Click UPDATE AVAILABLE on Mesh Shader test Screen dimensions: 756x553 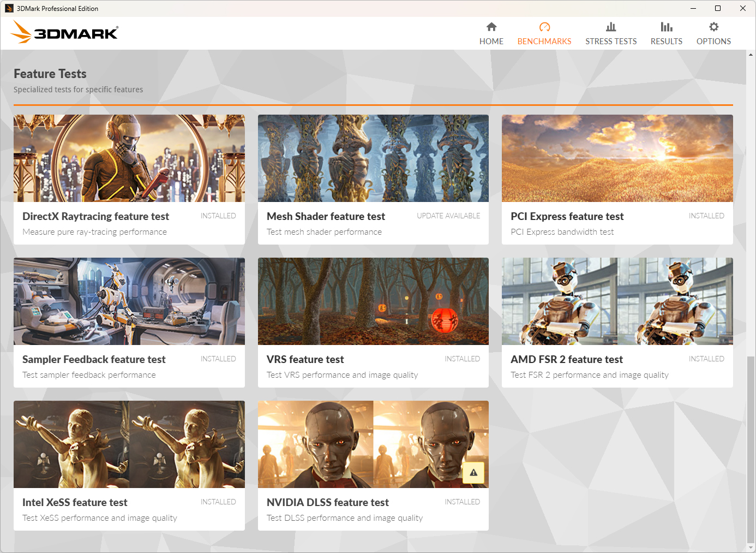coord(448,216)
